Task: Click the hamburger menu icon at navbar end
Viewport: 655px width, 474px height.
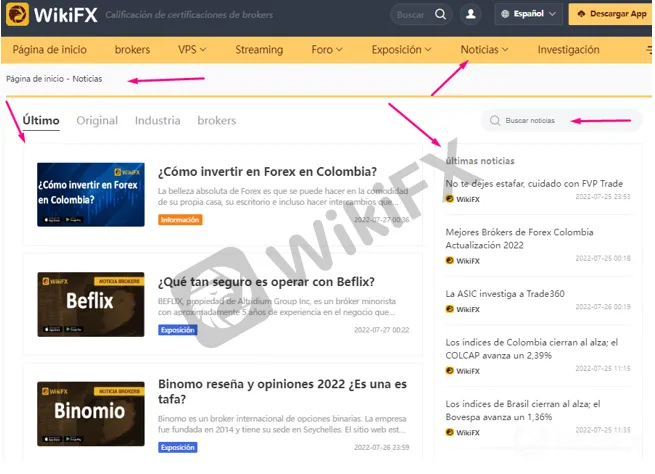Action: click(649, 50)
